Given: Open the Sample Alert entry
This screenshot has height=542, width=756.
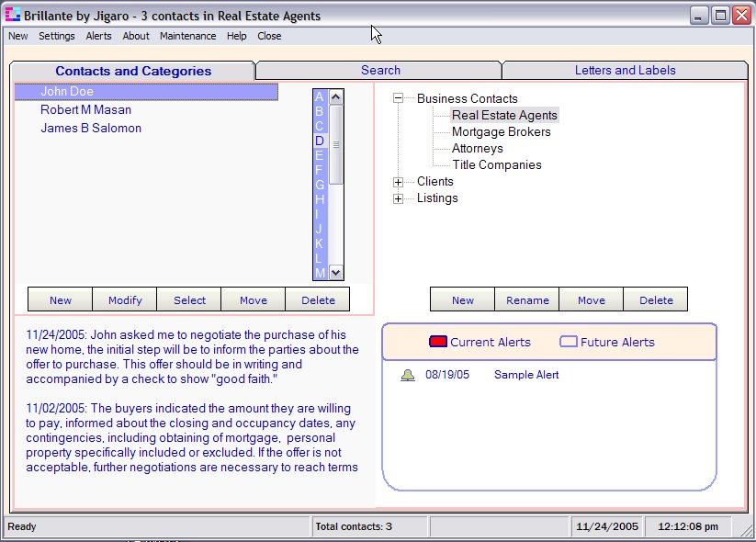Looking at the screenshot, I should tap(525, 375).
